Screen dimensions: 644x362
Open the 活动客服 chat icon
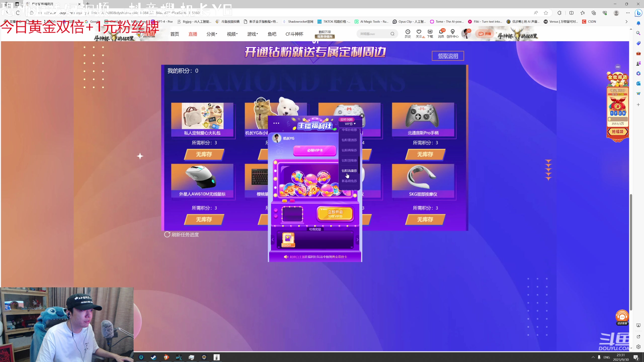[622, 317]
